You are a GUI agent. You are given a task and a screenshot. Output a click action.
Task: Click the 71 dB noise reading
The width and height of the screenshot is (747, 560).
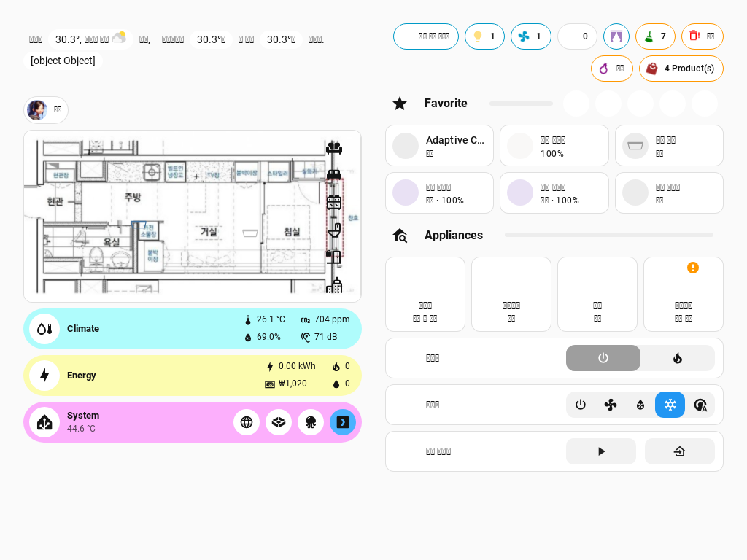[x=320, y=337]
